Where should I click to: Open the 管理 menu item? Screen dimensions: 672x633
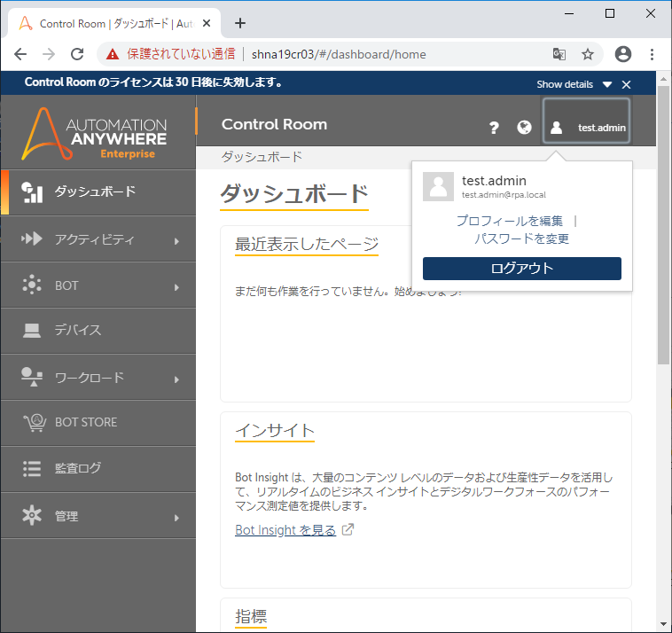tap(98, 515)
